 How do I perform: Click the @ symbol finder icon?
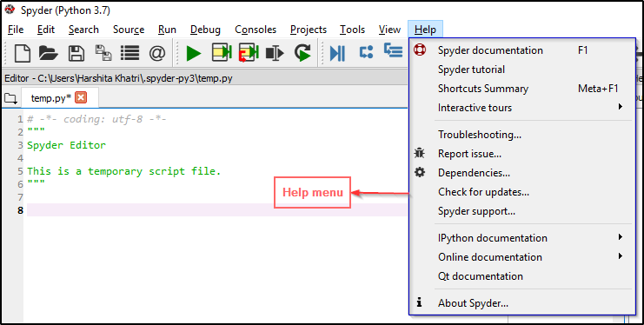coord(157,53)
